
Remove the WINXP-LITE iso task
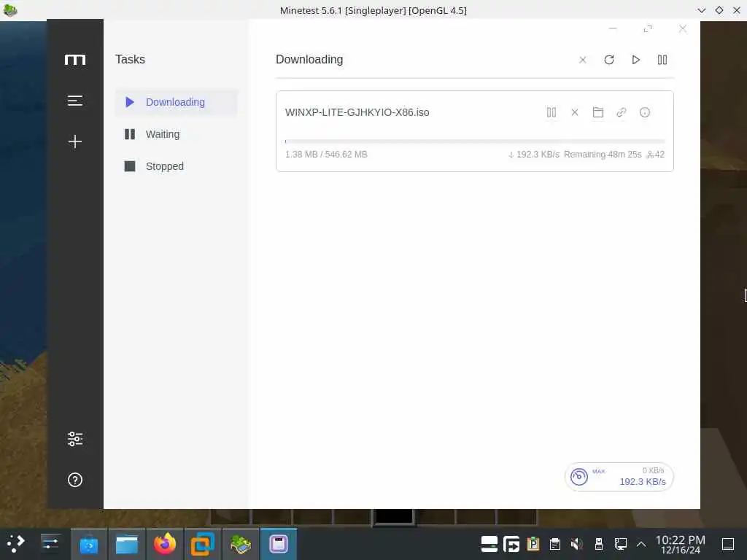pyautogui.click(x=575, y=112)
